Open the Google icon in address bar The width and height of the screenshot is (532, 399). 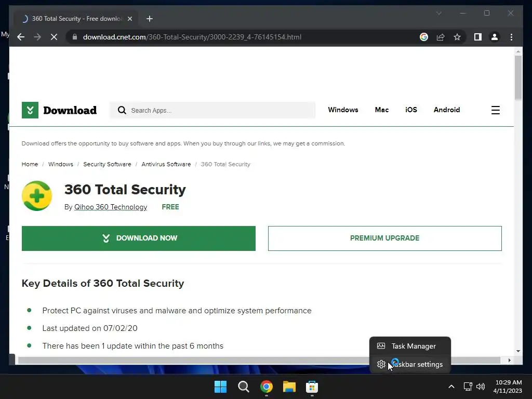[424, 37]
